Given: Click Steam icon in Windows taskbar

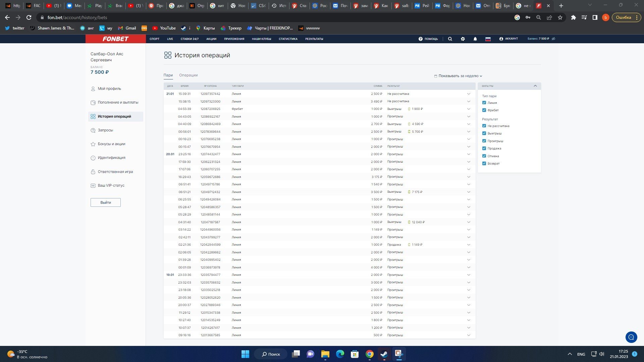Looking at the screenshot, I should (384, 354).
